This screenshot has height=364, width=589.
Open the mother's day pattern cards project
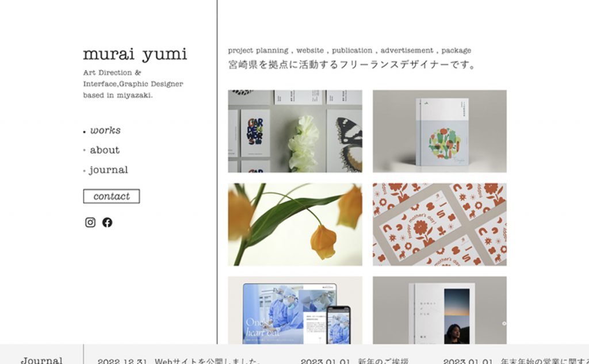click(439, 225)
